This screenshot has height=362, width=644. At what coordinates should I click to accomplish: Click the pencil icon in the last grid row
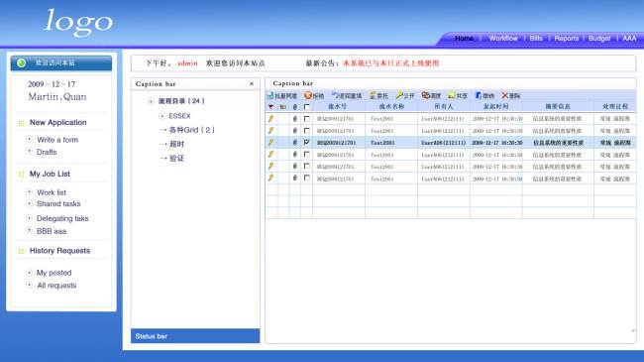[x=271, y=179]
